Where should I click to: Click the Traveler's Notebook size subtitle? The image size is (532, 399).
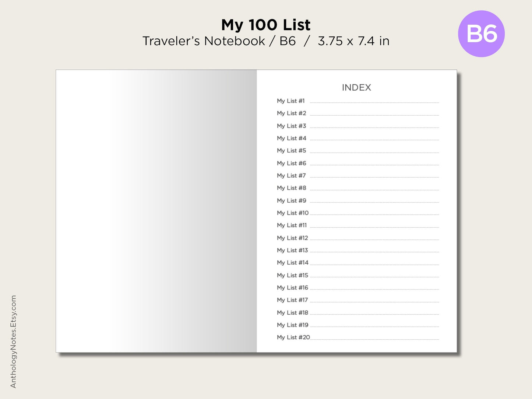(x=266, y=41)
